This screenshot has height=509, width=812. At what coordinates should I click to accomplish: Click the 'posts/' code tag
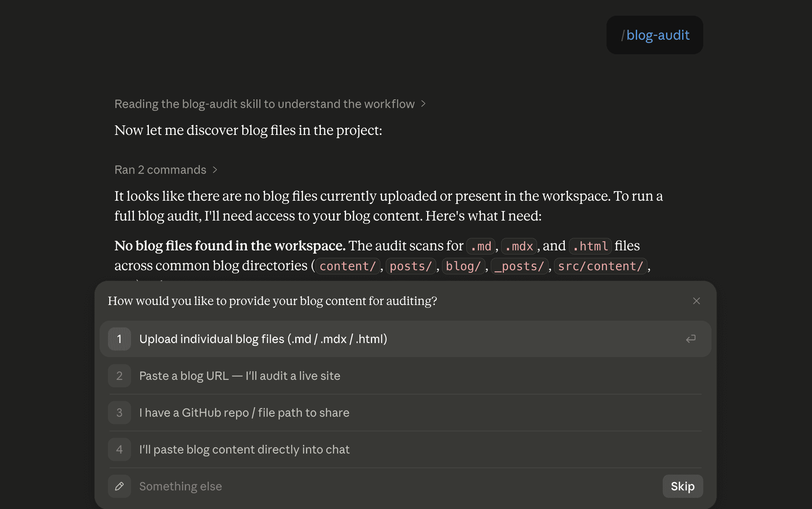pyautogui.click(x=411, y=266)
